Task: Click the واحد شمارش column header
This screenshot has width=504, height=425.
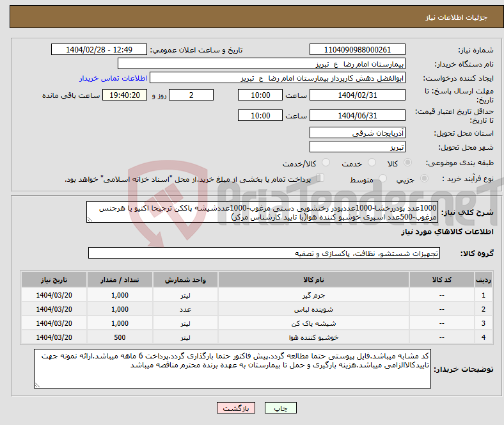Action: (x=185, y=280)
